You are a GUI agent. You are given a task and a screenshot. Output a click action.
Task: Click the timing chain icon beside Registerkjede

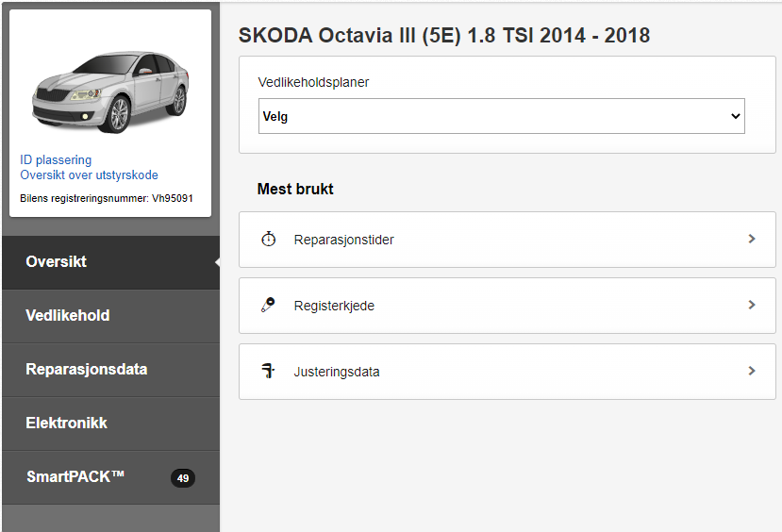[x=268, y=305]
